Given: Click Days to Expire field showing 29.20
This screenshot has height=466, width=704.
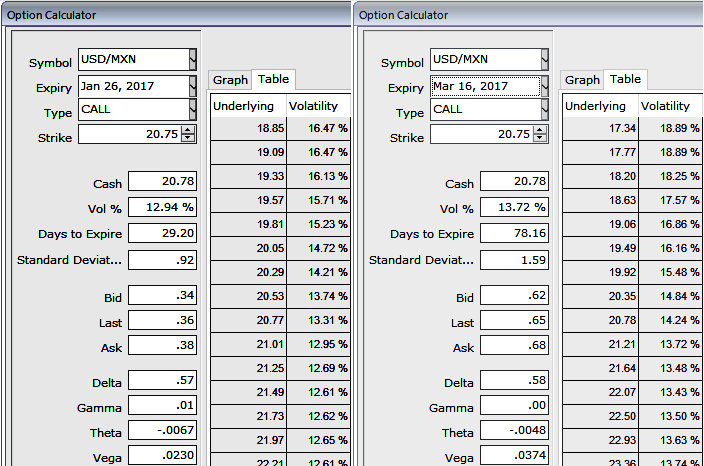Looking at the screenshot, I should (x=163, y=233).
